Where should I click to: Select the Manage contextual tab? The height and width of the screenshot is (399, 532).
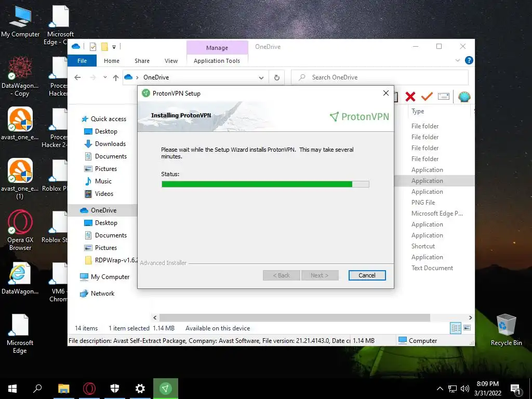click(x=217, y=47)
